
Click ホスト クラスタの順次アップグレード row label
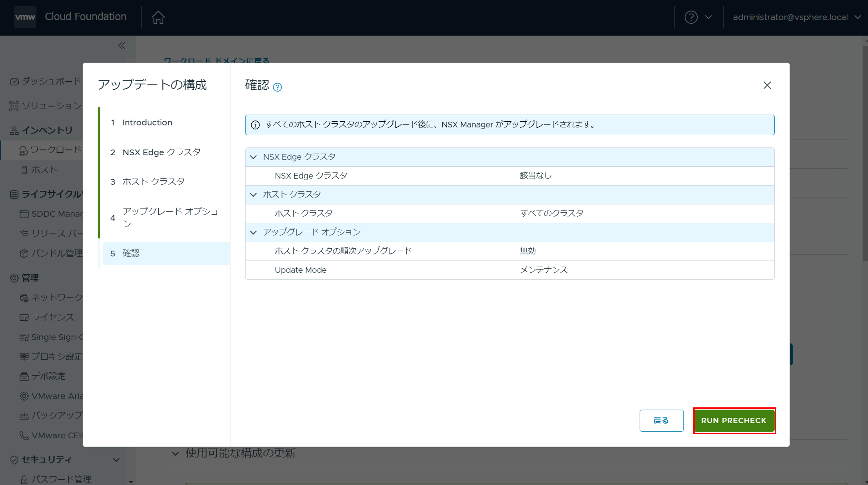pyautogui.click(x=343, y=251)
